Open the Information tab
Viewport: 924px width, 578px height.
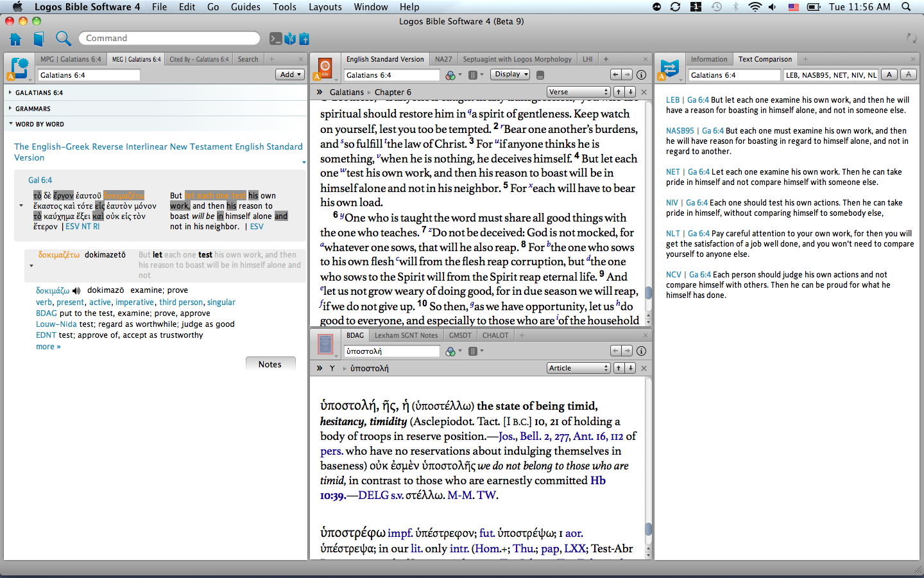point(709,59)
